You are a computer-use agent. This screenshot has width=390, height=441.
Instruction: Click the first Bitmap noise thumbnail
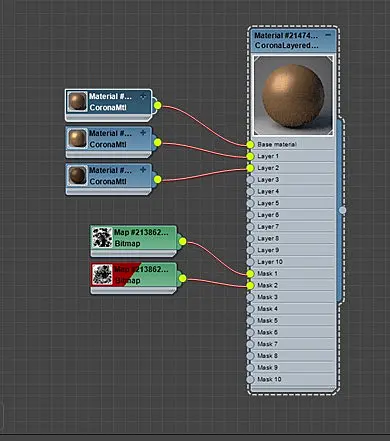click(102, 238)
